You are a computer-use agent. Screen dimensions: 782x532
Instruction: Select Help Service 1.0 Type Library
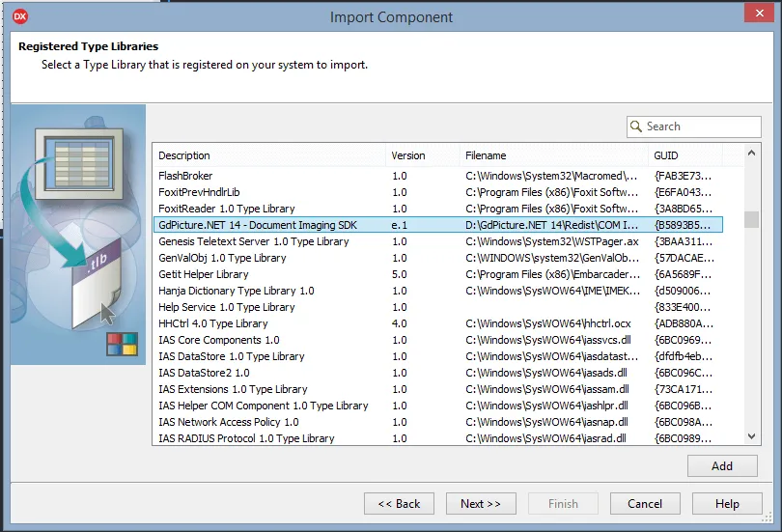pyautogui.click(x=438, y=307)
